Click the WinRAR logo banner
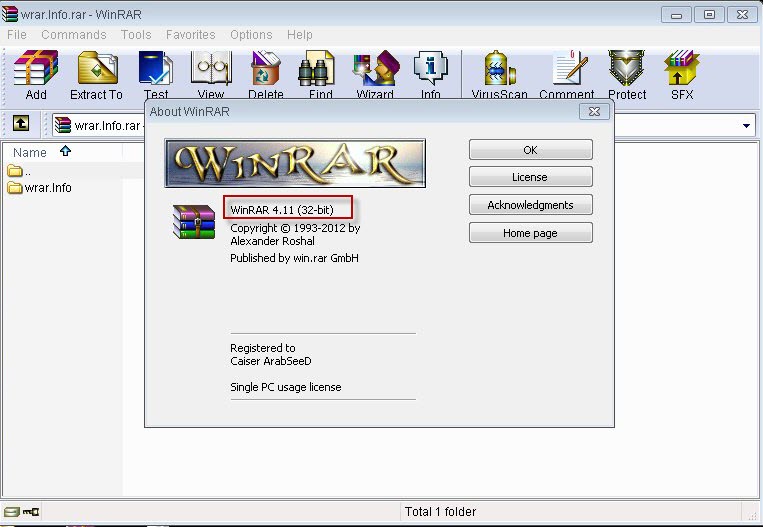 [295, 163]
